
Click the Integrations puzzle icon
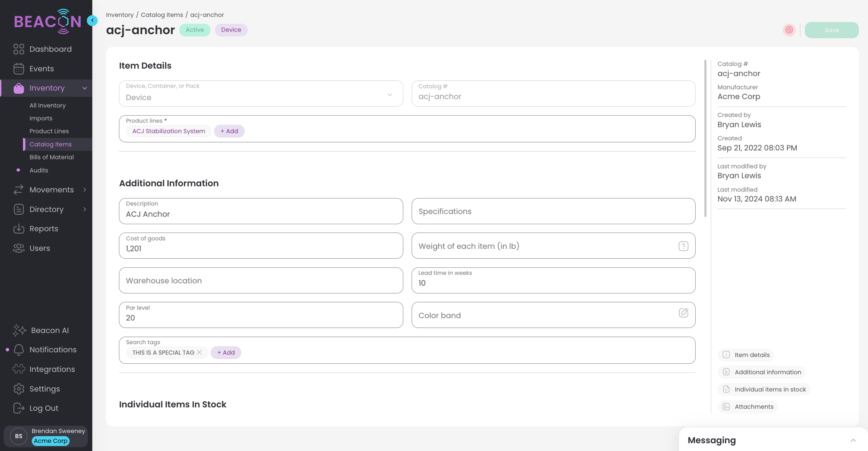(x=19, y=369)
